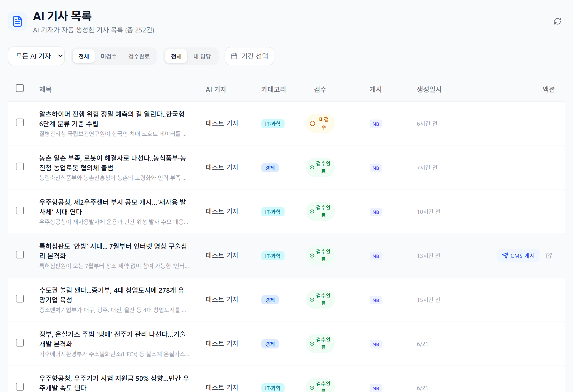The width and height of the screenshot is (573, 392).
Task: Check the 알츠하이머 진행 위험 article checkbox
Action: [20, 122]
